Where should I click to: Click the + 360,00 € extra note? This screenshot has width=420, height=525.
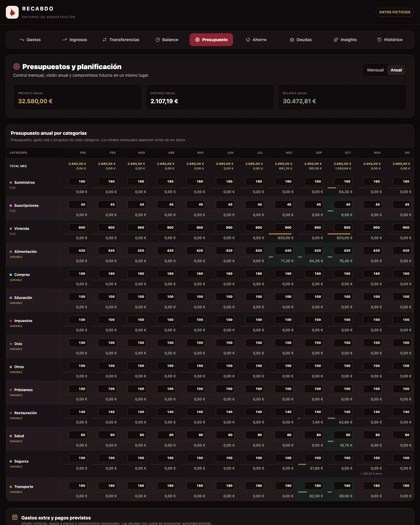tap(371, 474)
